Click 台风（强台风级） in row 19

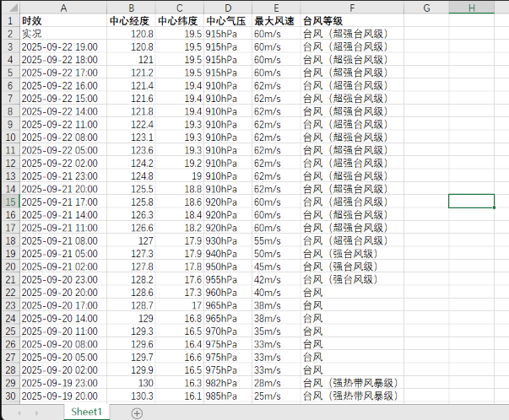352,254
